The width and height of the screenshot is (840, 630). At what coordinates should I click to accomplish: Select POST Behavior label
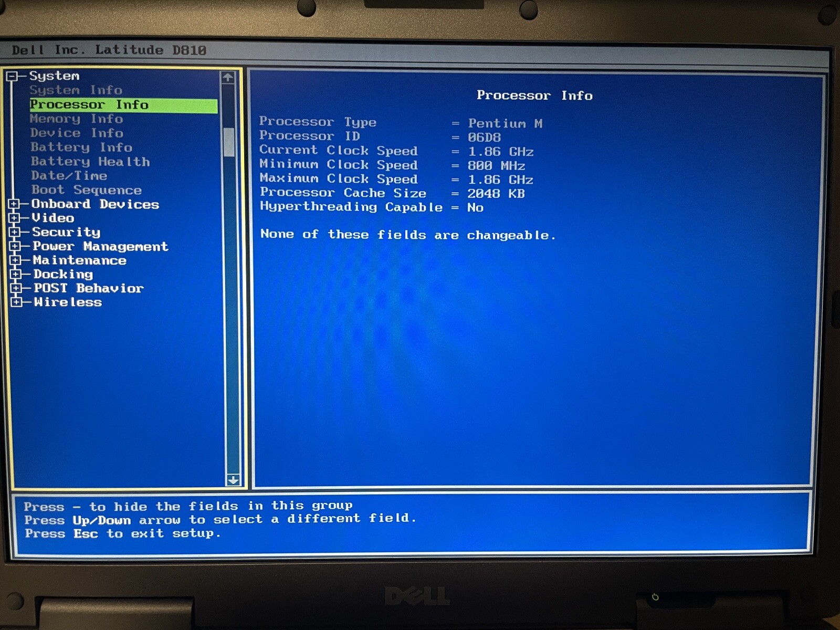(89, 288)
